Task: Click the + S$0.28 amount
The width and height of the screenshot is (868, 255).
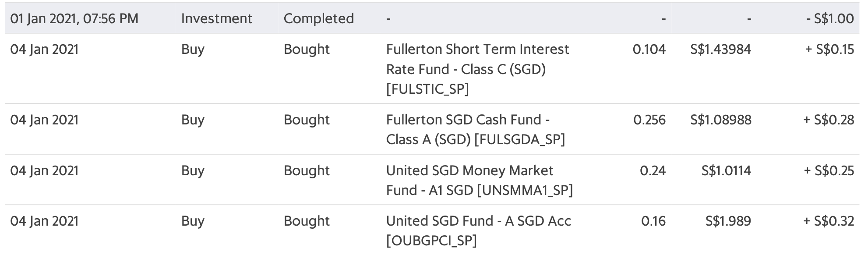Action: (829, 120)
